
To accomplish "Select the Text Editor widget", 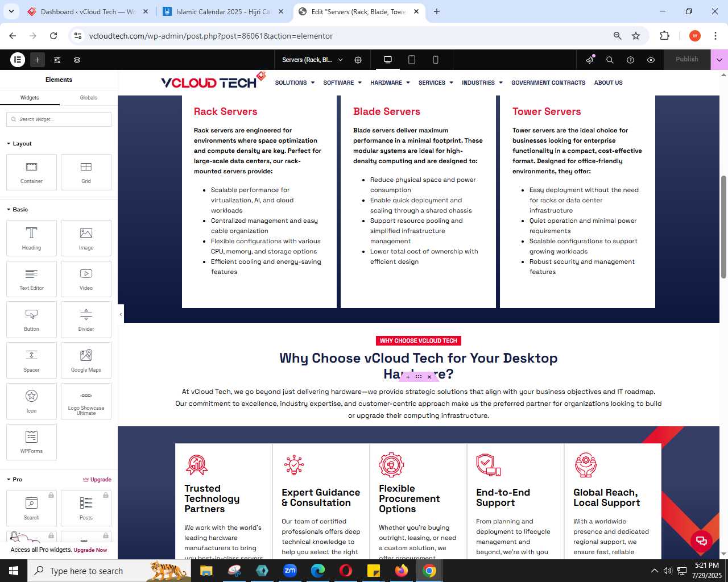I will pyautogui.click(x=31, y=279).
